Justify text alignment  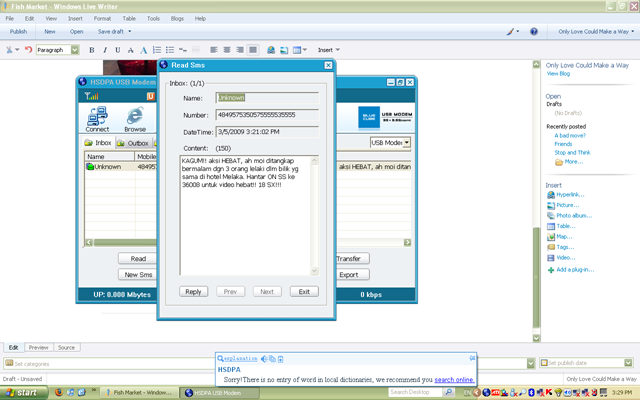tap(253, 50)
